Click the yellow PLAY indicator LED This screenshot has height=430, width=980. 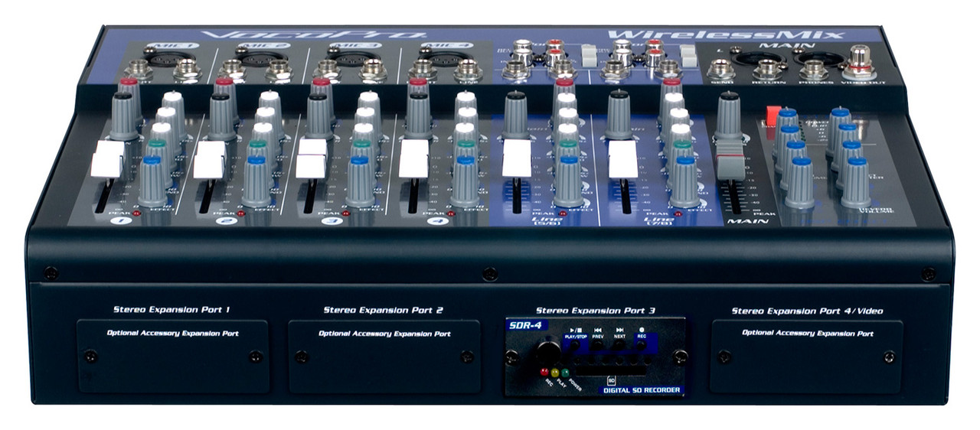tap(555, 373)
